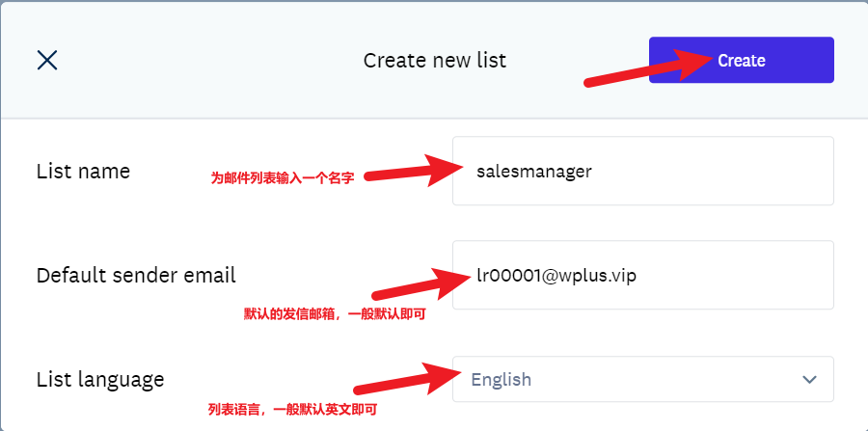Click red arrow pointing to salesmanager field
This screenshot has height=431, width=868.
[414, 171]
